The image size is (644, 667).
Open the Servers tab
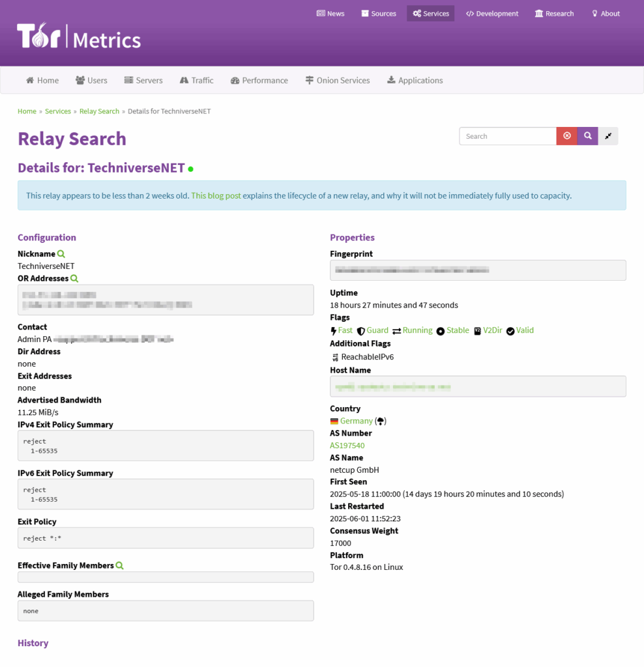click(143, 80)
